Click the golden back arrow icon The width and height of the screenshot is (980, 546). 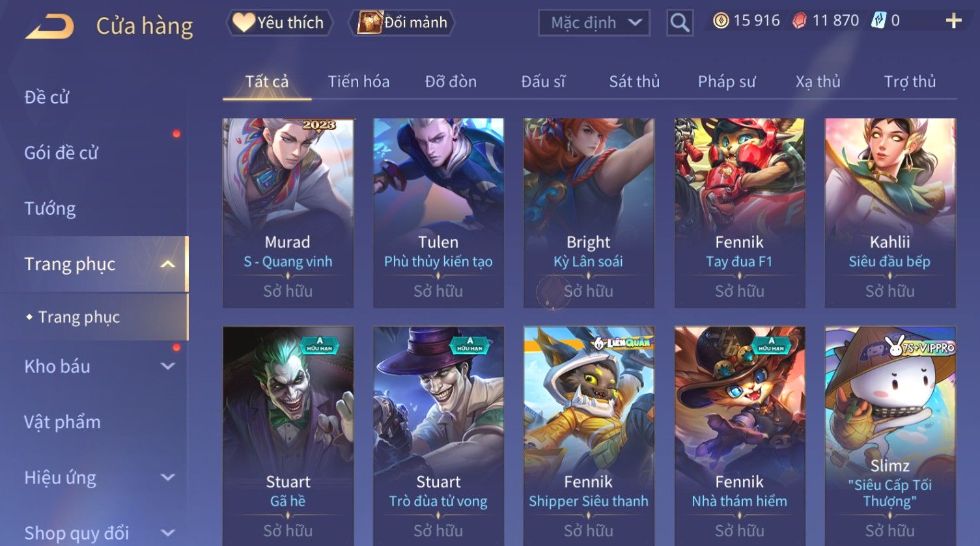coord(49,27)
